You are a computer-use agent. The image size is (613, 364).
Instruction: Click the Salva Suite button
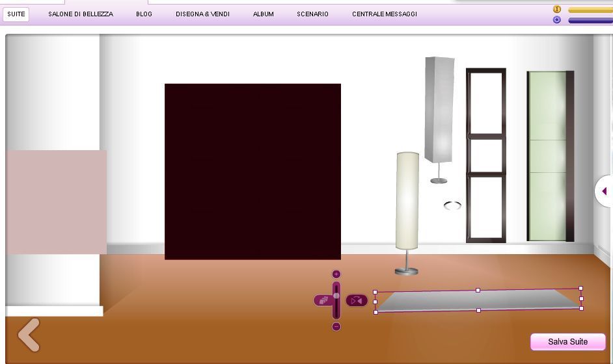tap(567, 342)
